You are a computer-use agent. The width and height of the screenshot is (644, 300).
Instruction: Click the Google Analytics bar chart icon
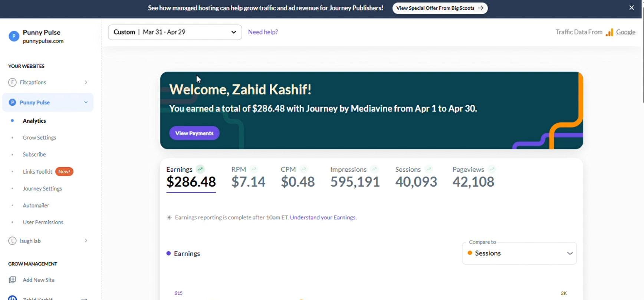(x=609, y=32)
